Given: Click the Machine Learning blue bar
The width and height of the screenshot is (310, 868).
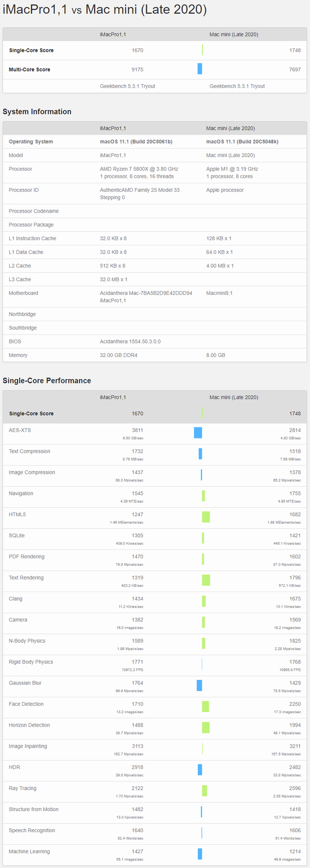Looking at the screenshot, I should tap(200, 854).
